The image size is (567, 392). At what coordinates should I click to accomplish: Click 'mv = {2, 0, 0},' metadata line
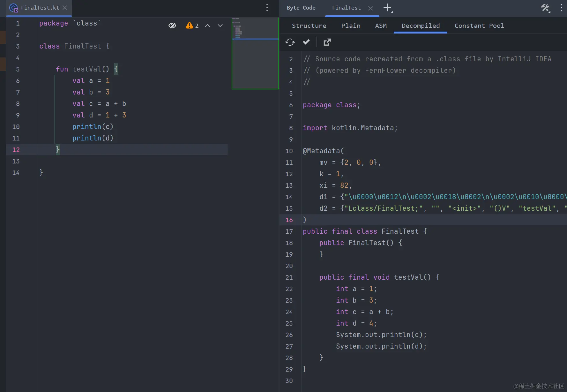coord(350,162)
